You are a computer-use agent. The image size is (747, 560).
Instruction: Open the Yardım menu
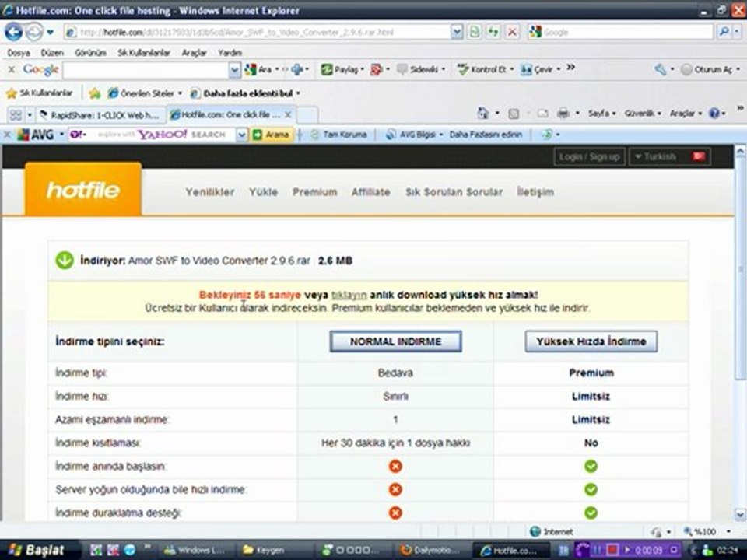click(230, 53)
